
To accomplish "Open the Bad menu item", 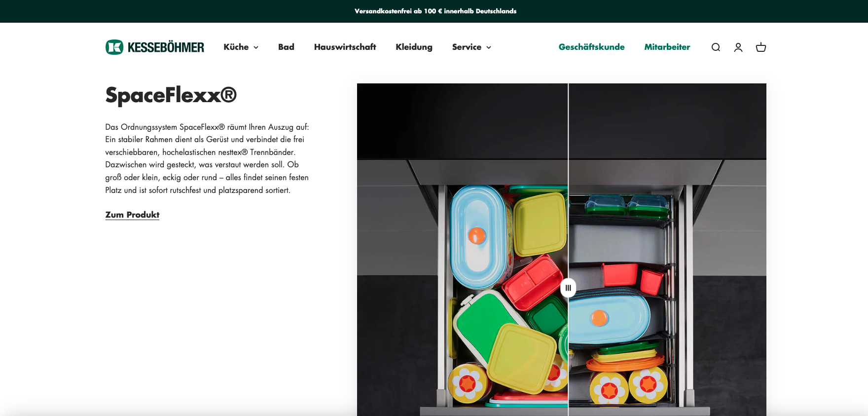I will click(286, 47).
